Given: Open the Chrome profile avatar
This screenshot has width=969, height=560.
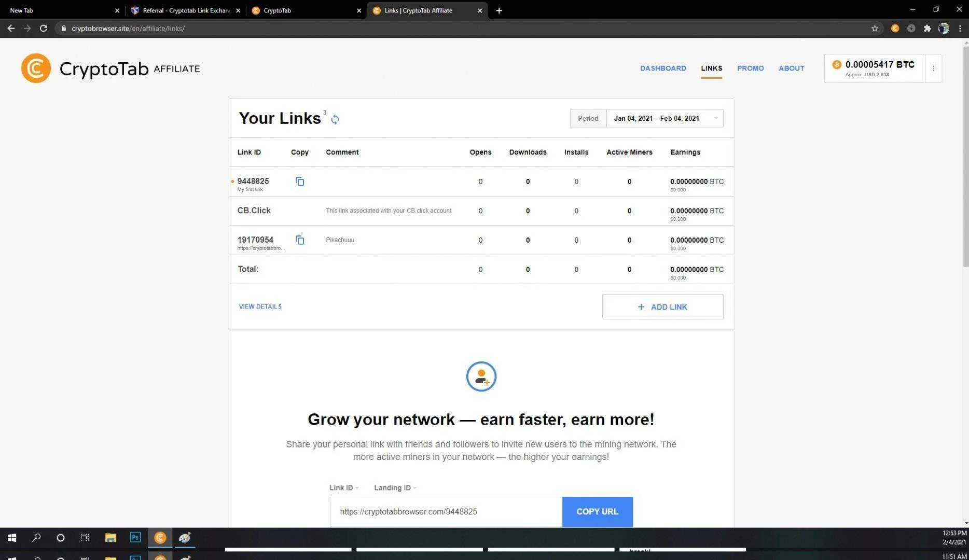Looking at the screenshot, I should pyautogui.click(x=944, y=29).
